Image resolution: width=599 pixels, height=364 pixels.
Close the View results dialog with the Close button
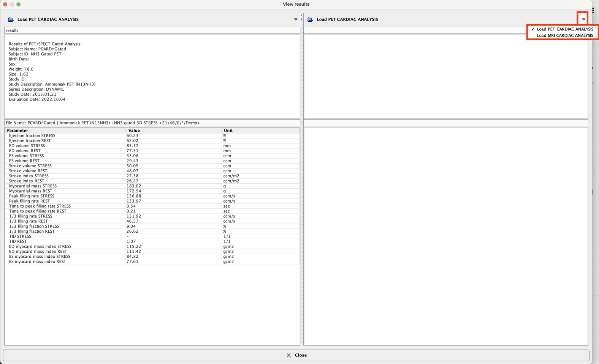click(x=296, y=355)
